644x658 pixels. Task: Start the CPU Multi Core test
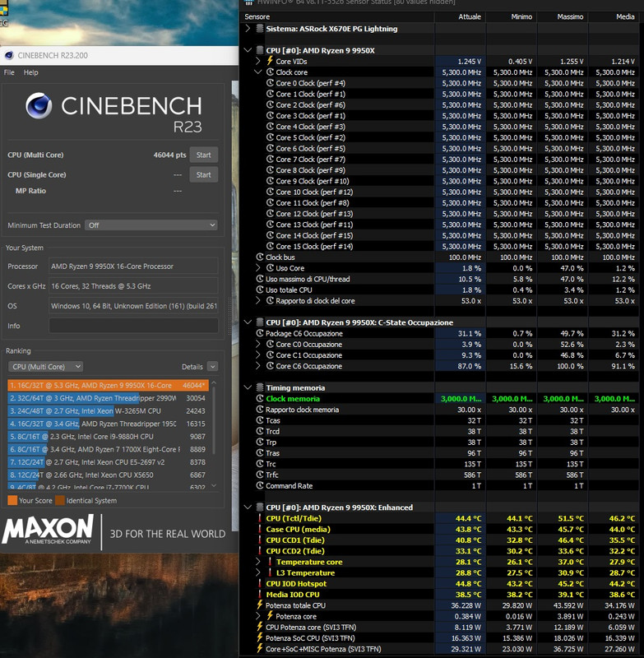[203, 155]
